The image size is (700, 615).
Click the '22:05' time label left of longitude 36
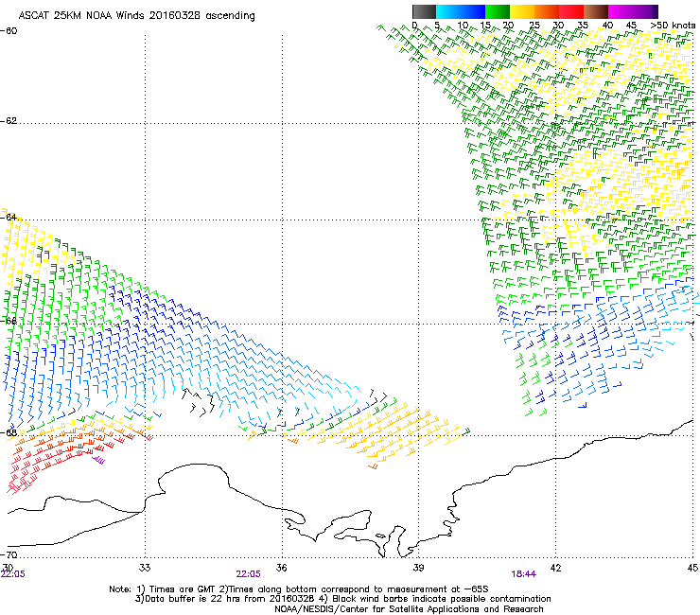[x=248, y=574]
